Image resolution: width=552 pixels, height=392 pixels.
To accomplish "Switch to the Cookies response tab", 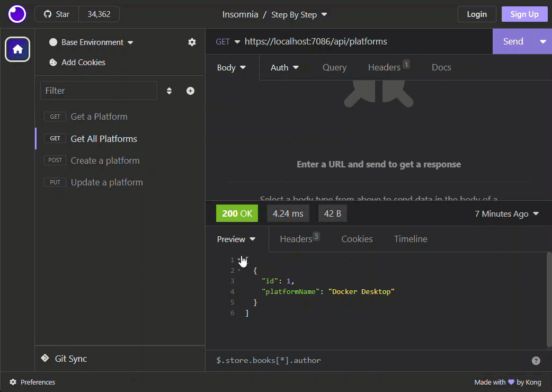I will [x=357, y=239].
